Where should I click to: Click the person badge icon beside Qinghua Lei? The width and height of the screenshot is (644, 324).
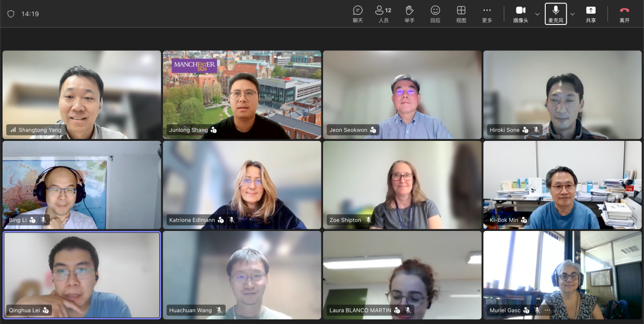[x=46, y=310]
